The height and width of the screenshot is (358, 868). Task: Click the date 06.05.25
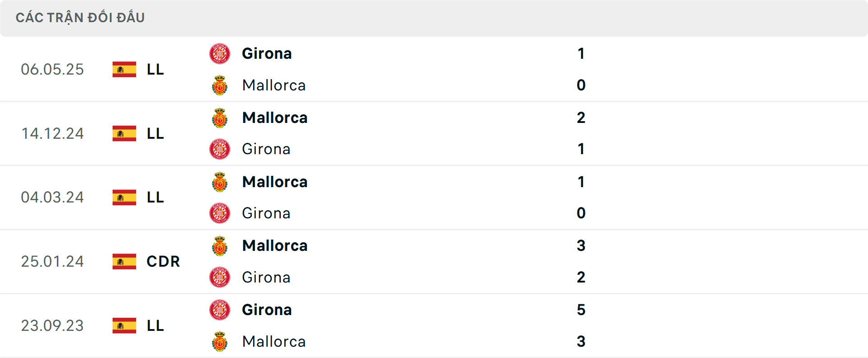pyautogui.click(x=52, y=69)
